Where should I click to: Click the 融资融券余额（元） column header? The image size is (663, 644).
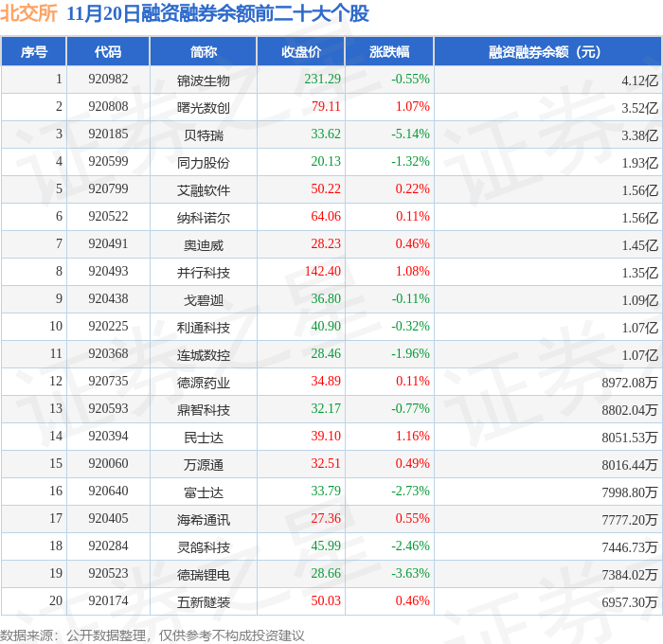(x=547, y=51)
